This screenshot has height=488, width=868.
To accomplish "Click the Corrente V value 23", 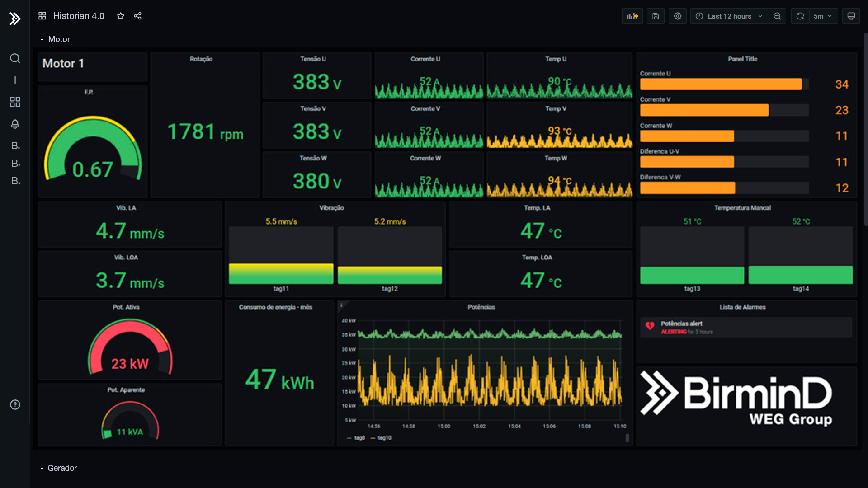I will coord(841,110).
